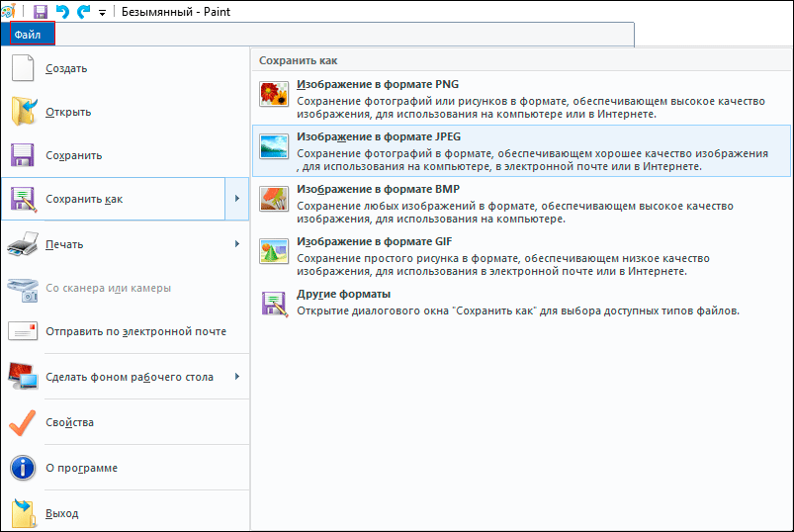
Task: Expand the Сохранить как submenu arrow
Action: click(236, 200)
